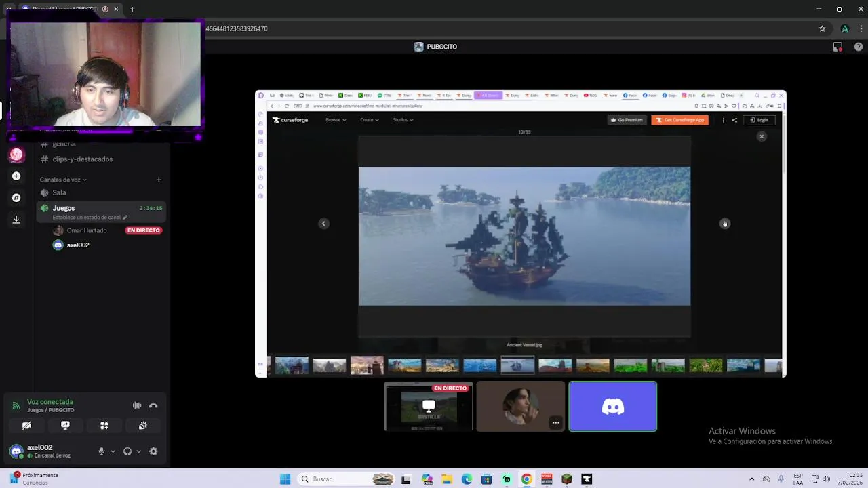Click CurseForge share icon
This screenshot has width=868, height=488.
point(734,120)
